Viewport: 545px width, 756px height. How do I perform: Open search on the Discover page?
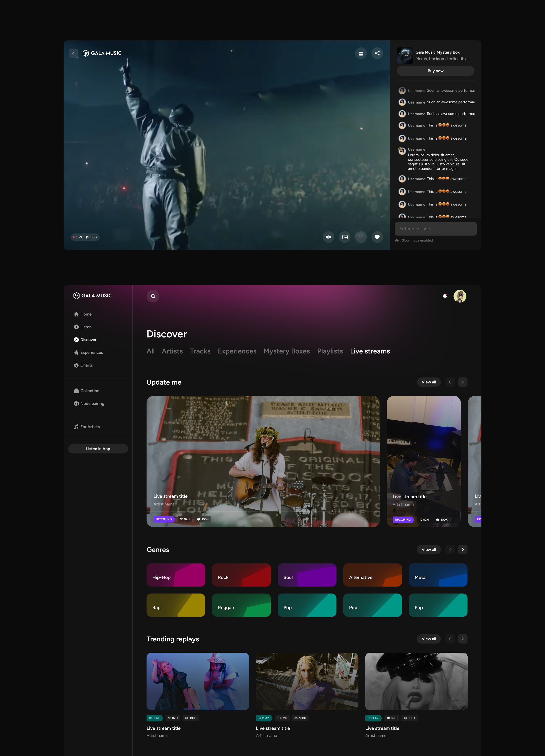pyautogui.click(x=153, y=296)
